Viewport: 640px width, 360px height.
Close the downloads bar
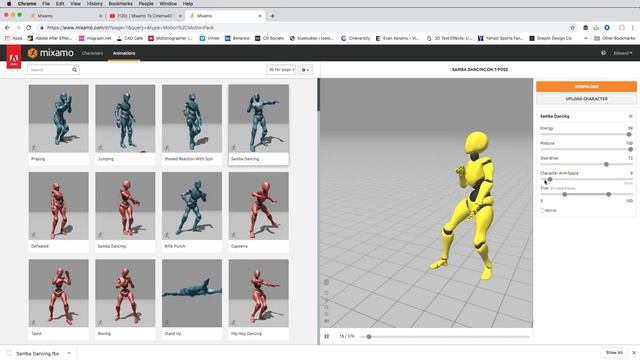pos(633,353)
